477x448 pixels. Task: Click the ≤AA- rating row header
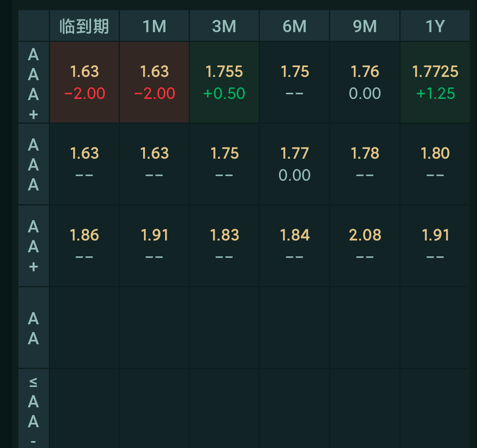(33, 409)
